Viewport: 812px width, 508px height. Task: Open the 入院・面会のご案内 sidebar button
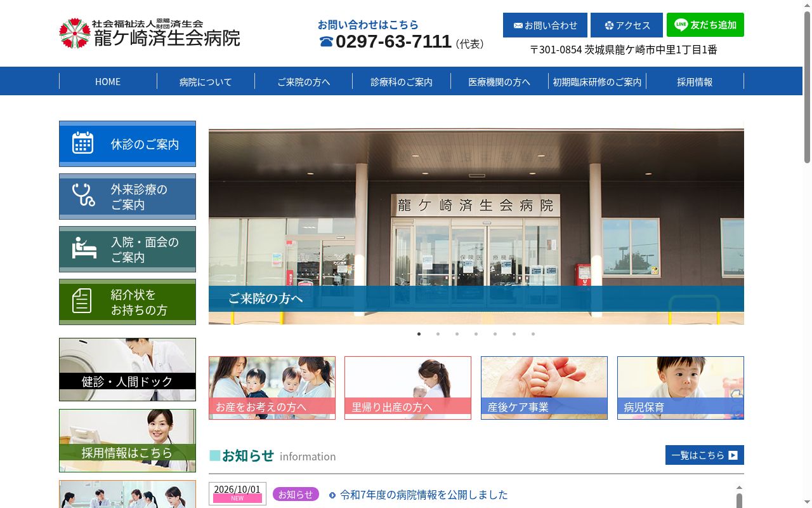(x=128, y=249)
